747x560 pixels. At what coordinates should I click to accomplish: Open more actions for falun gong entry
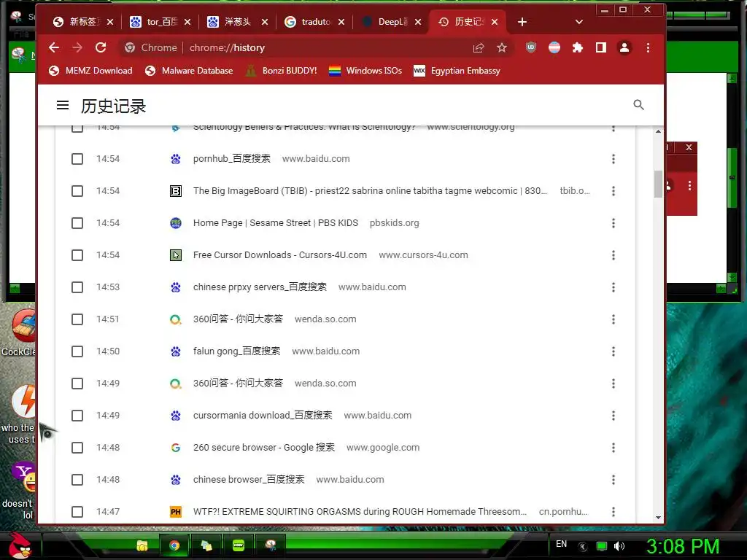coord(613,351)
